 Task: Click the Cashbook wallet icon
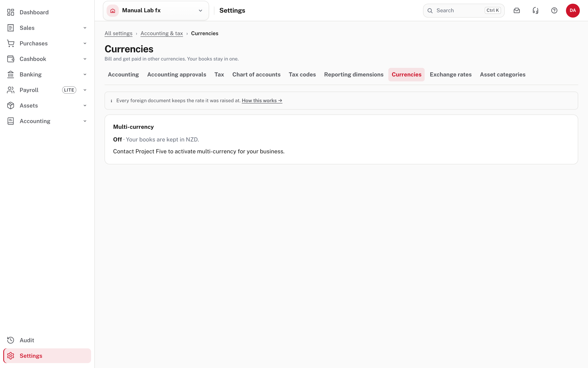(x=10, y=59)
